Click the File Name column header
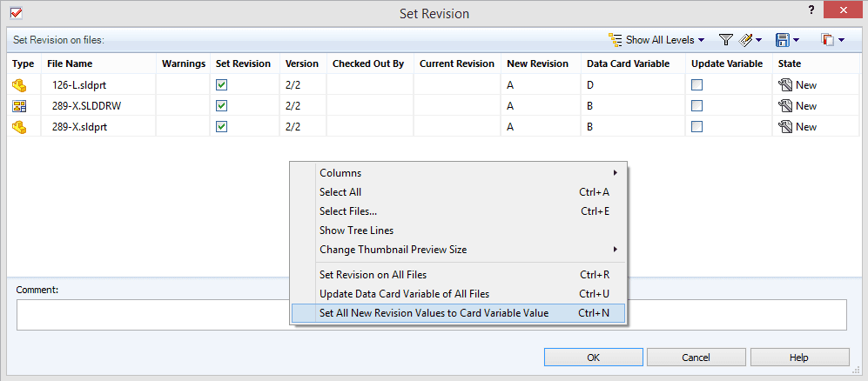The width and height of the screenshot is (868, 381). point(70,63)
